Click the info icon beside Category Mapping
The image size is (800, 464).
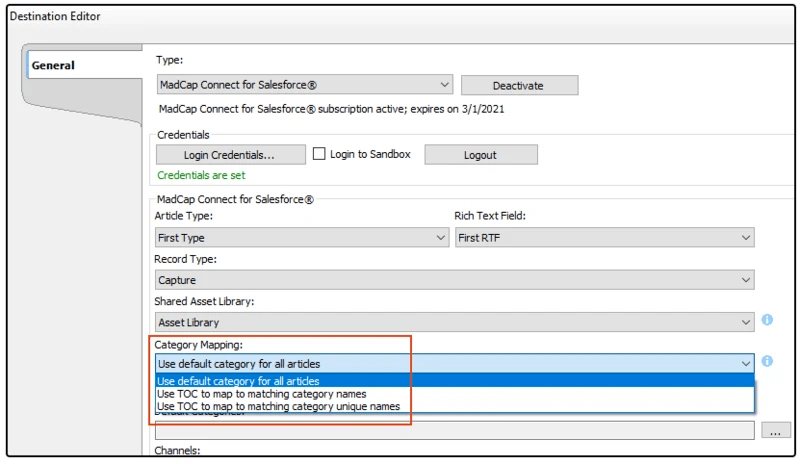click(x=767, y=361)
